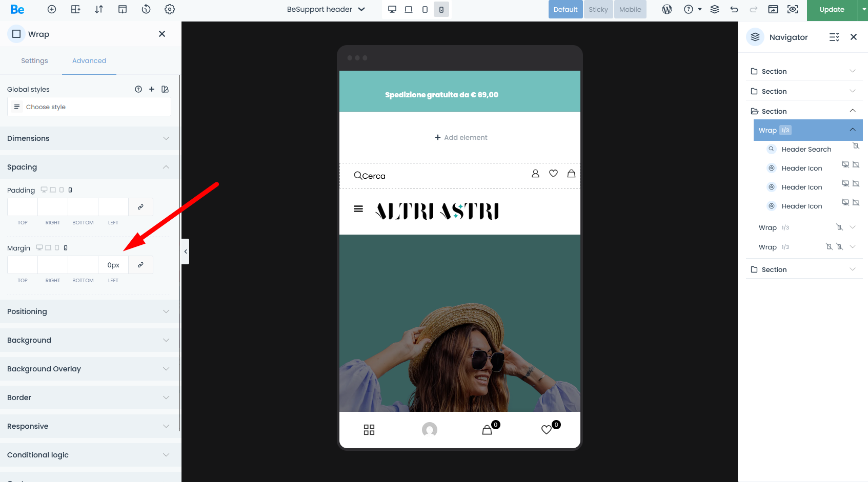Screen dimensions: 868x482
Task: Click the Margin left input field
Action: [113, 265]
